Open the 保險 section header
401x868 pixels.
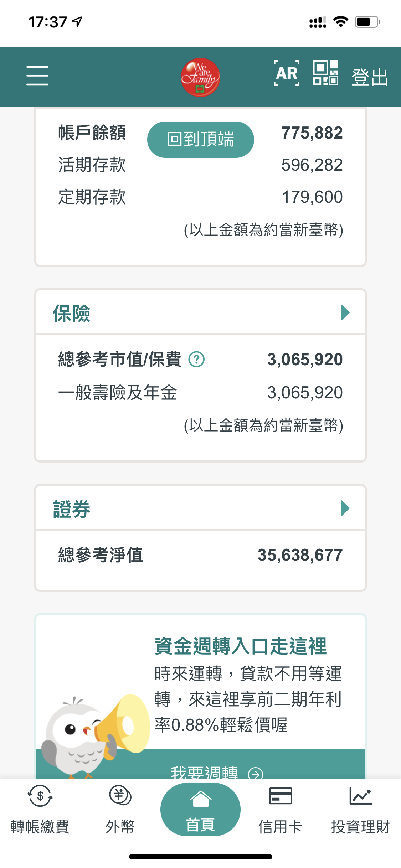(x=72, y=314)
